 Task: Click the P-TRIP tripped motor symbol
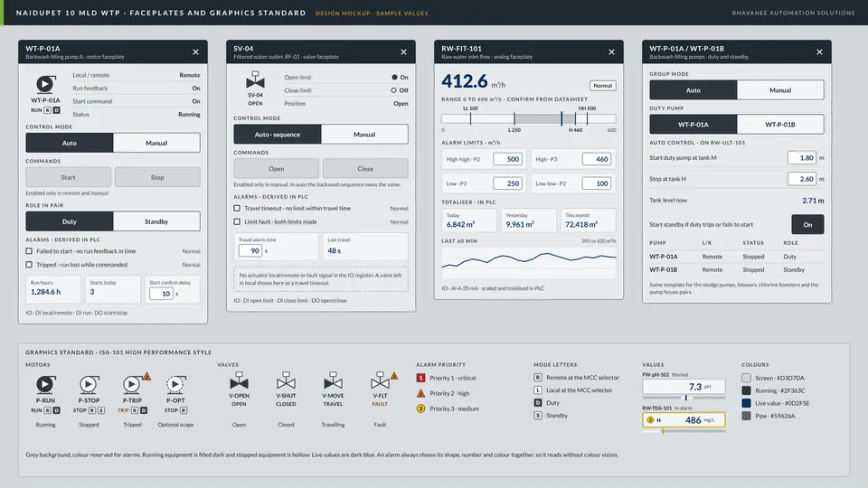pyautogui.click(x=132, y=384)
